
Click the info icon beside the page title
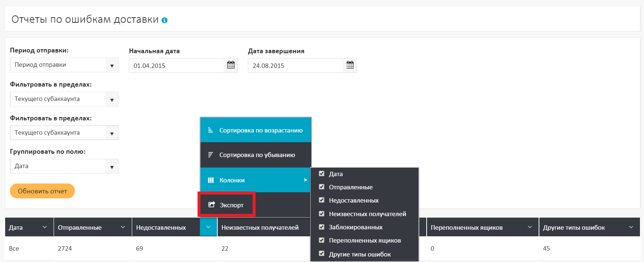(x=164, y=21)
